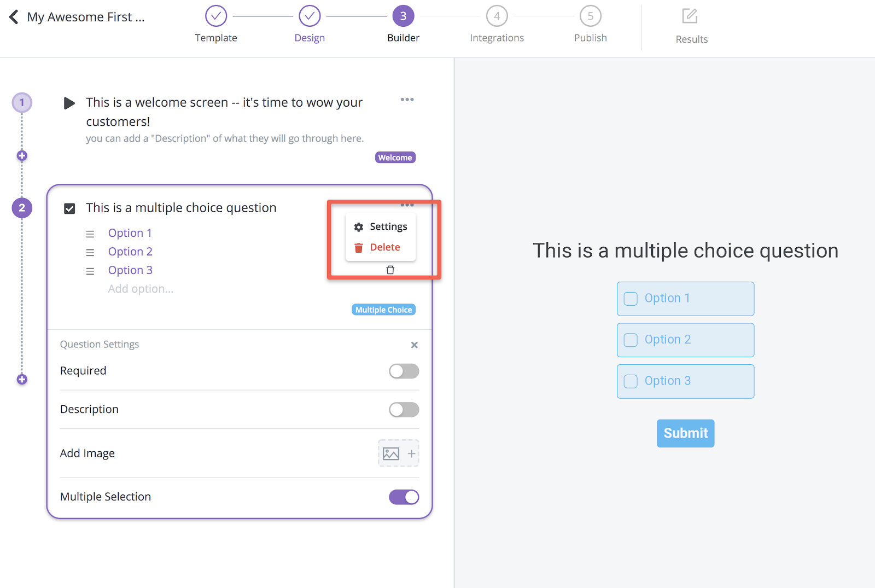Enable the Required toggle
Image resolution: width=875 pixels, height=588 pixels.
[x=404, y=371]
